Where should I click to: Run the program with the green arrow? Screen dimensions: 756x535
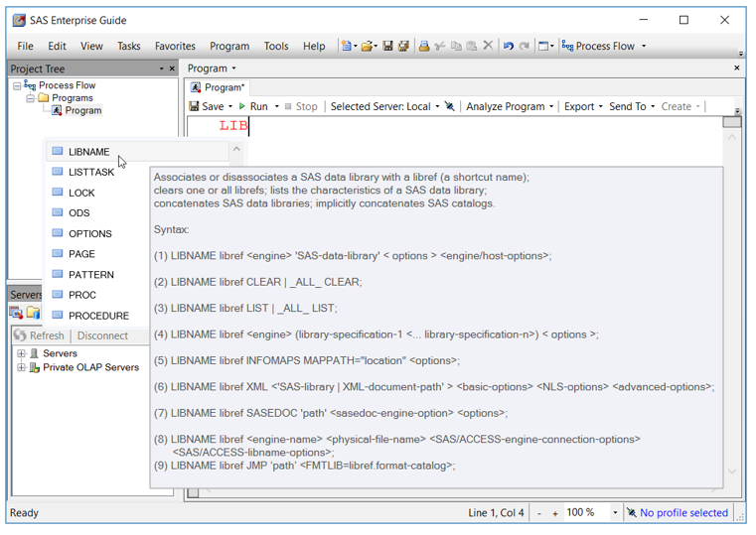[x=253, y=106]
